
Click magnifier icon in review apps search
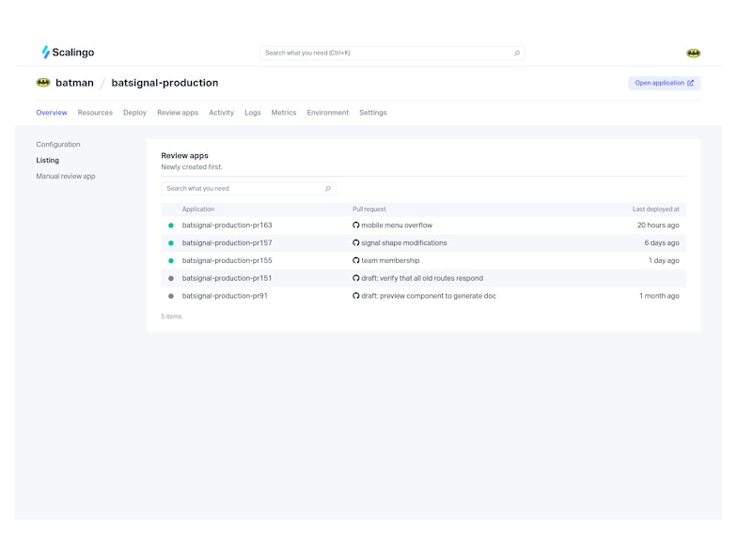327,189
